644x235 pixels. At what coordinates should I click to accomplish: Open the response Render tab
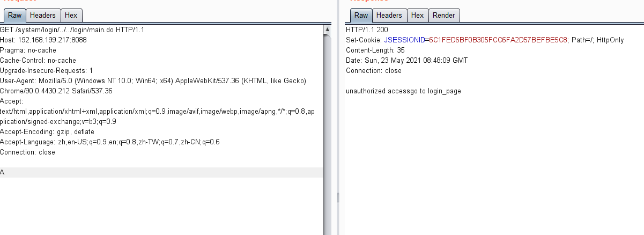443,16
